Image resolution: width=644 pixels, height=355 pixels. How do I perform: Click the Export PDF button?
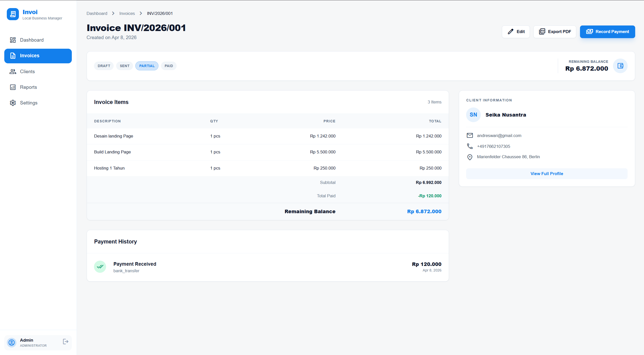555,32
